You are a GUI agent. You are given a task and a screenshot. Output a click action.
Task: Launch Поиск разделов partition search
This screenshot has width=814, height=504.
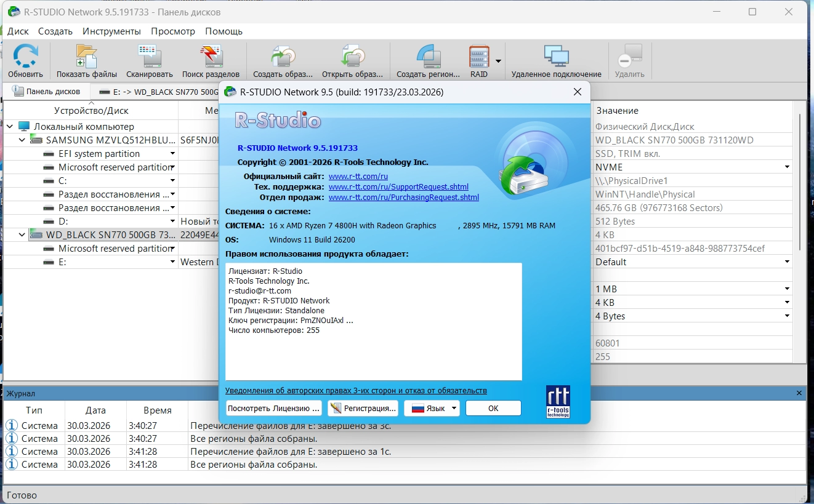[x=211, y=56]
